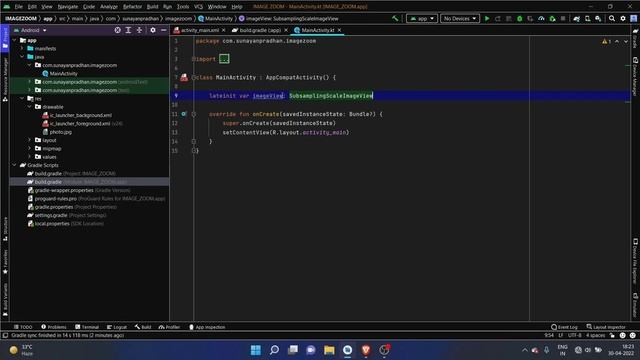Open the Windows Start menu

[256, 350]
